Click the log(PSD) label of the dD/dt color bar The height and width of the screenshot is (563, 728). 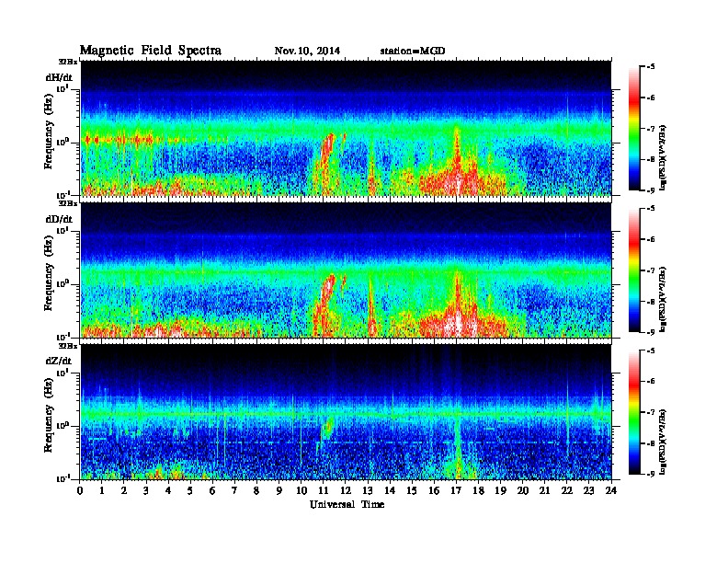[663, 300]
